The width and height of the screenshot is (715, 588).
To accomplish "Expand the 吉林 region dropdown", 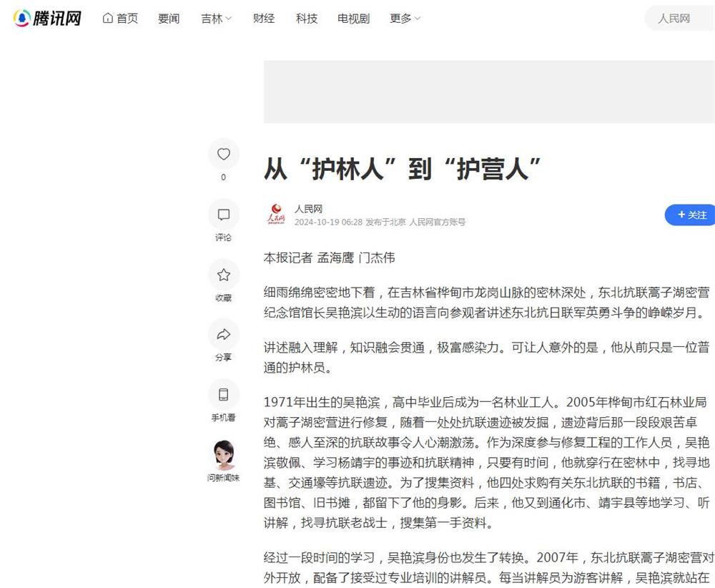I will click(216, 19).
